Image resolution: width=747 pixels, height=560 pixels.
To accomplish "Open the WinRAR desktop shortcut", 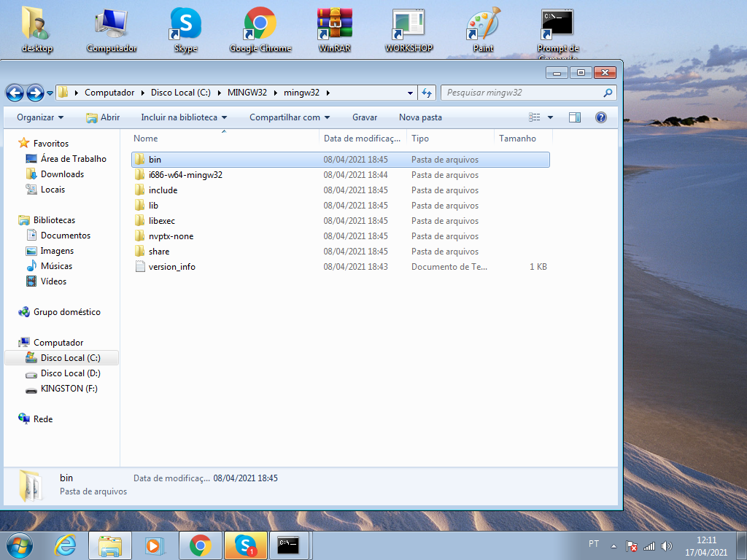I will pyautogui.click(x=335, y=29).
